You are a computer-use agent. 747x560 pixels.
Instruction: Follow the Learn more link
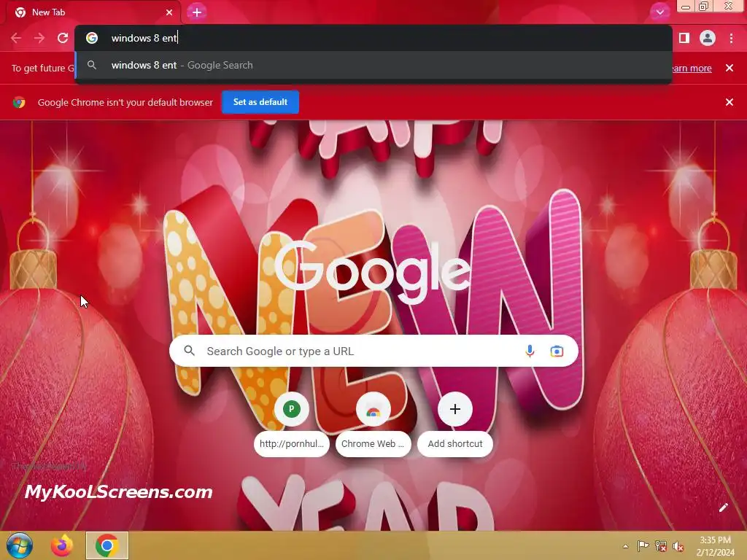click(x=692, y=68)
